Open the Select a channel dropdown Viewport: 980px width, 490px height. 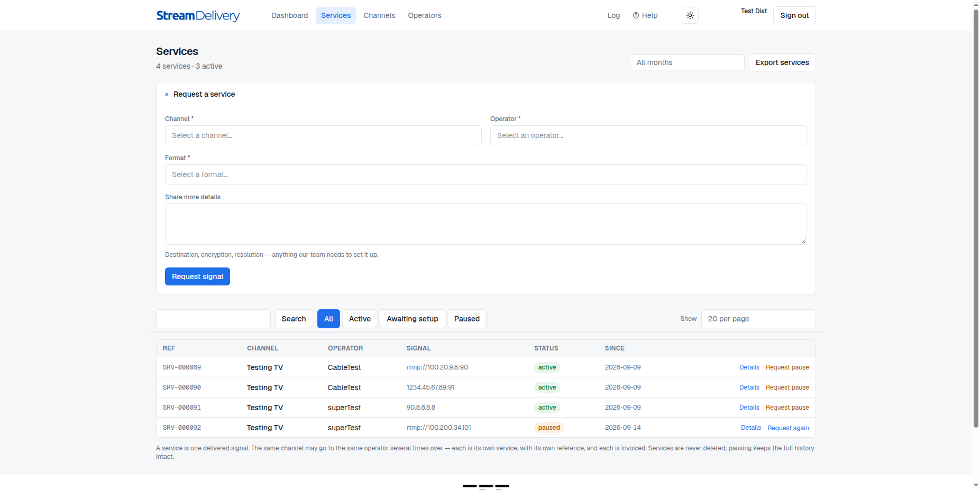point(323,135)
